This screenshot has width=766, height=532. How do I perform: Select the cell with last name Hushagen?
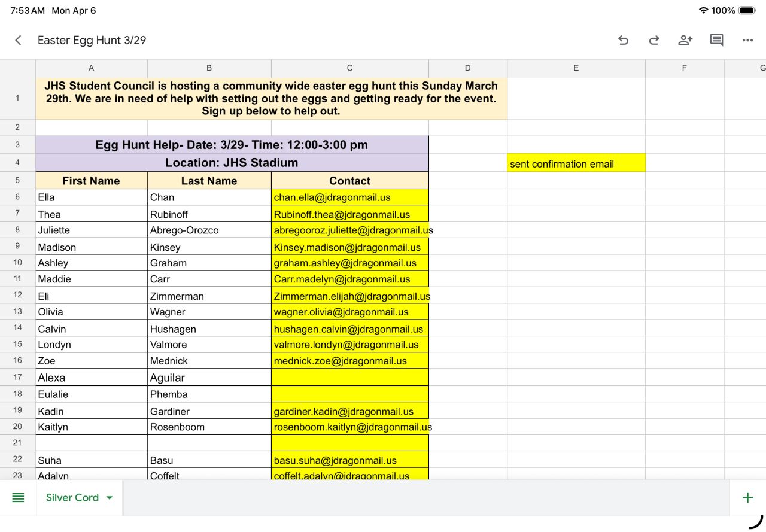(x=209, y=329)
